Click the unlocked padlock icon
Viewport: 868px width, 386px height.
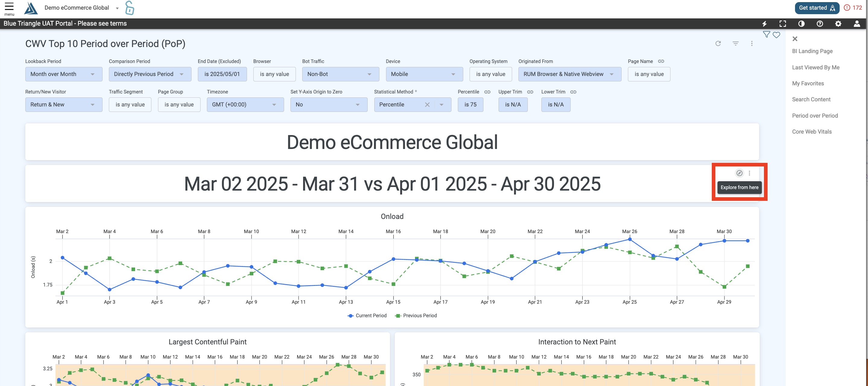click(129, 8)
